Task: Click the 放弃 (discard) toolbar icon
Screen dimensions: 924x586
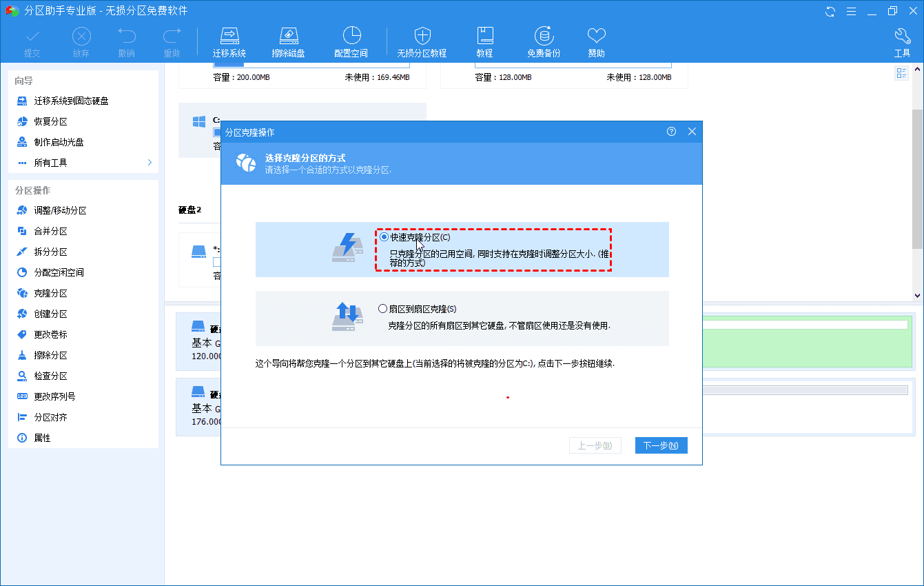Action: (81, 43)
